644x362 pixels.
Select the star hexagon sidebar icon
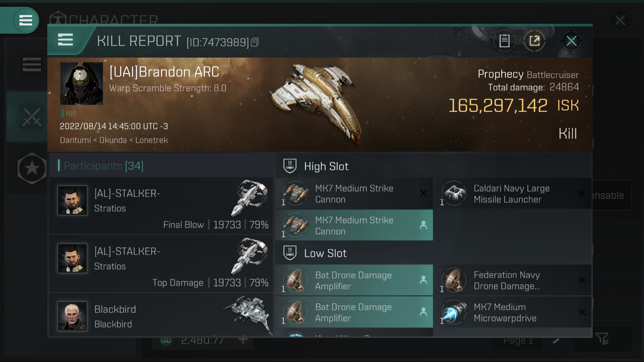point(32,168)
